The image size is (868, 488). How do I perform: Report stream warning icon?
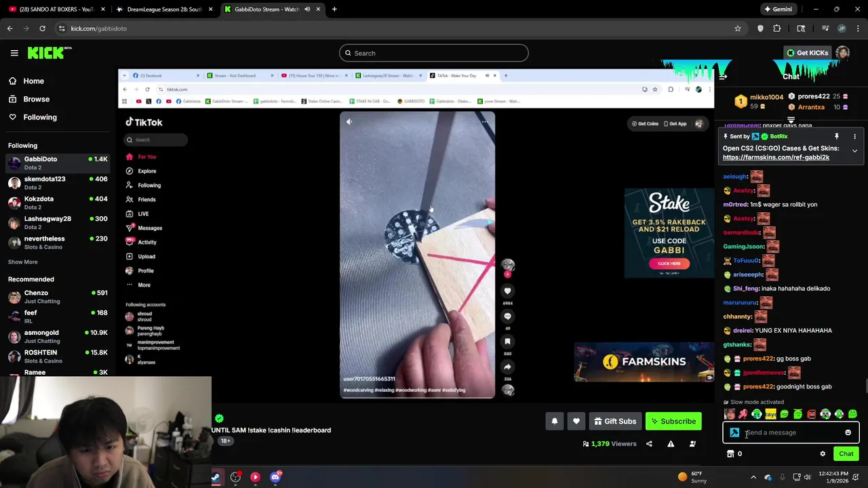(x=671, y=444)
